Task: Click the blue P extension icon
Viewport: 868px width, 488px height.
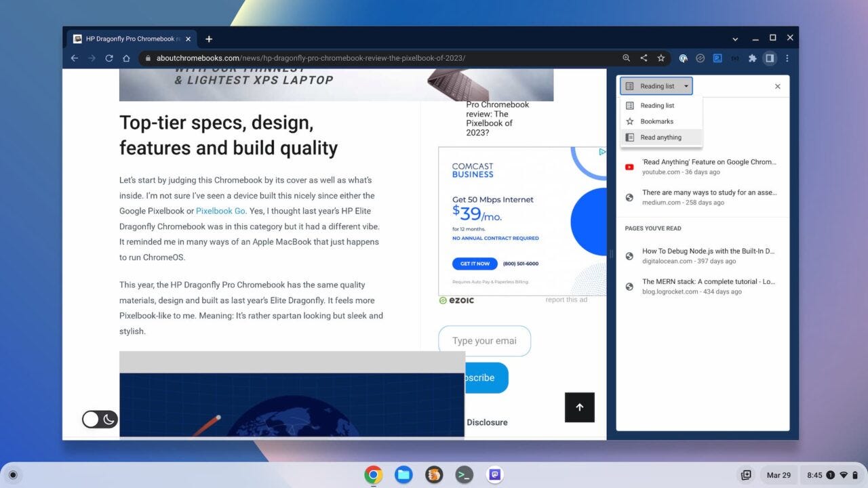Action: [x=717, y=58]
